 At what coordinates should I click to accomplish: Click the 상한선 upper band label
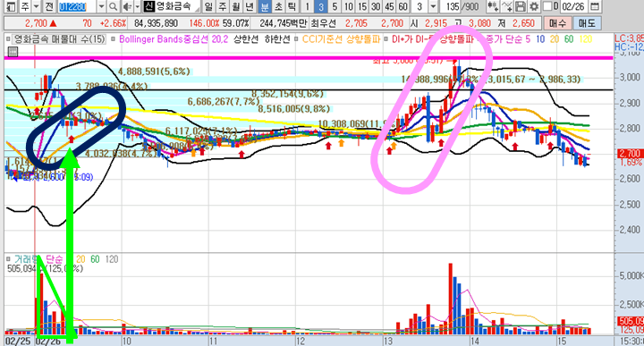coord(246,39)
